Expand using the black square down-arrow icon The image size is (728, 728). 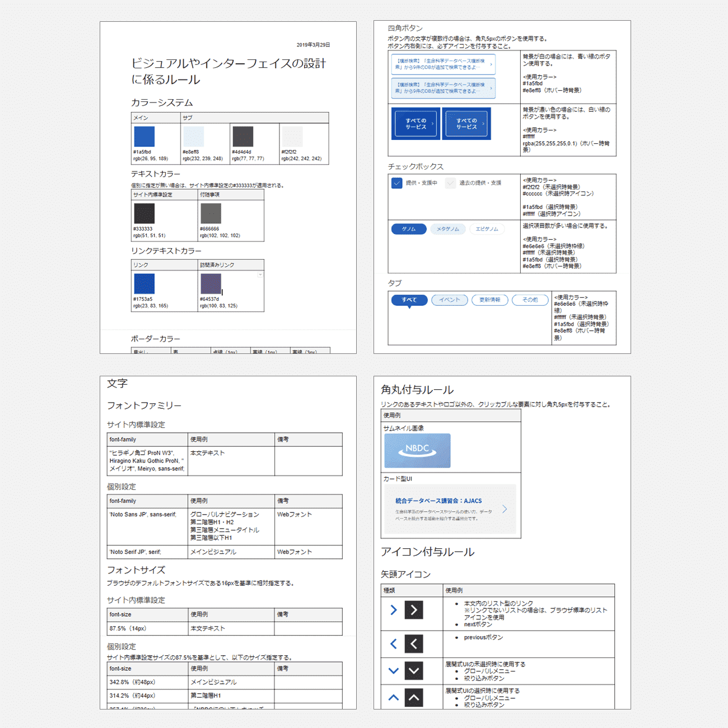[x=414, y=671]
